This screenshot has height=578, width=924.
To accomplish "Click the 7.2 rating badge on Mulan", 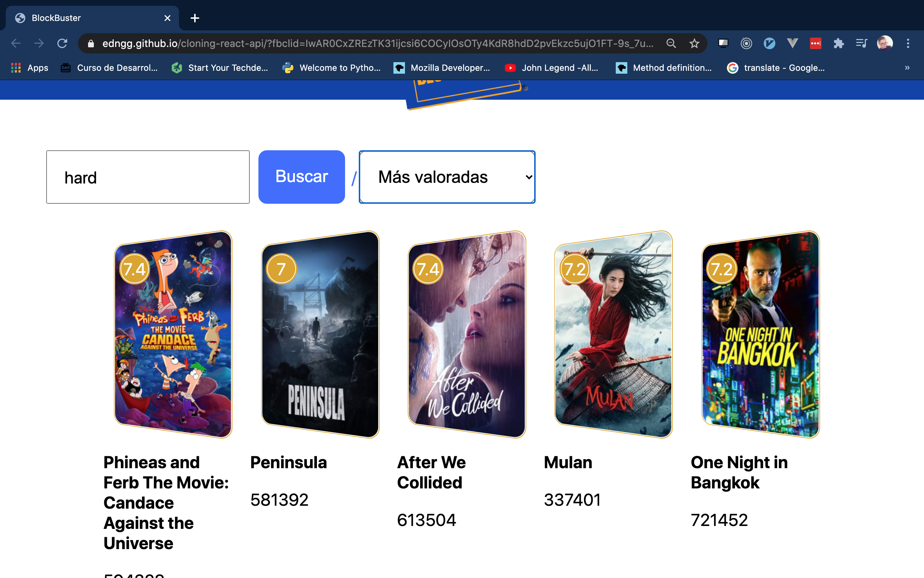I will point(575,269).
